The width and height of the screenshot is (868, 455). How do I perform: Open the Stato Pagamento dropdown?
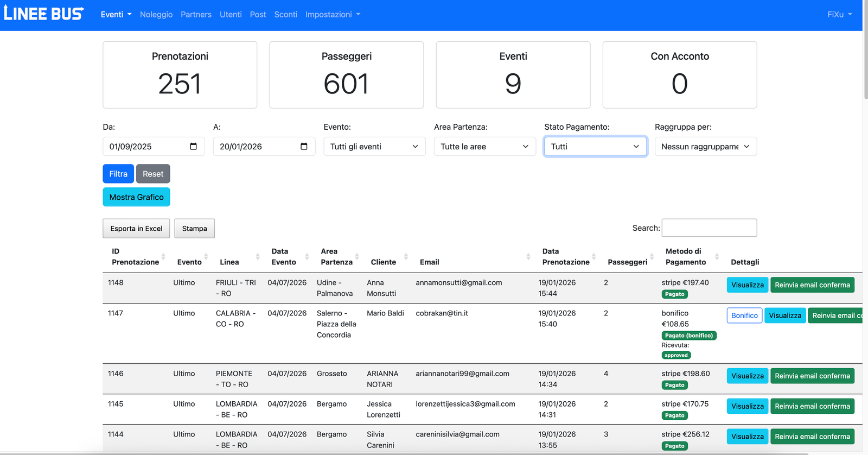pyautogui.click(x=595, y=147)
